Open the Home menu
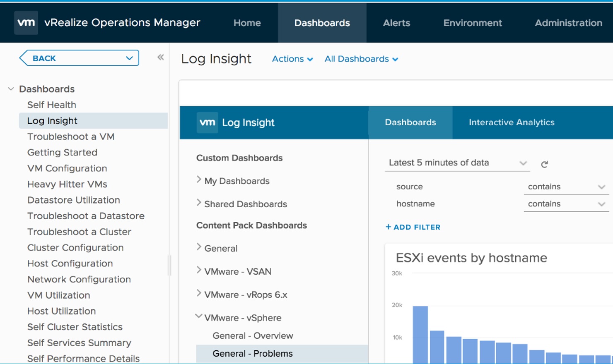Screen dimensions: 613x364 point(247,23)
